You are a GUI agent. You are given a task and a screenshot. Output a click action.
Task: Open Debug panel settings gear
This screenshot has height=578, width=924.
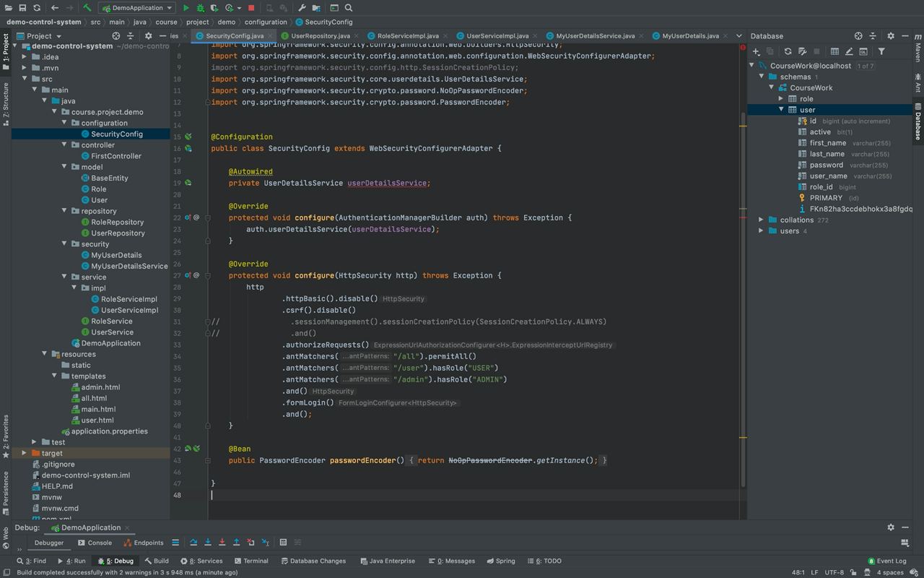pyautogui.click(x=890, y=527)
